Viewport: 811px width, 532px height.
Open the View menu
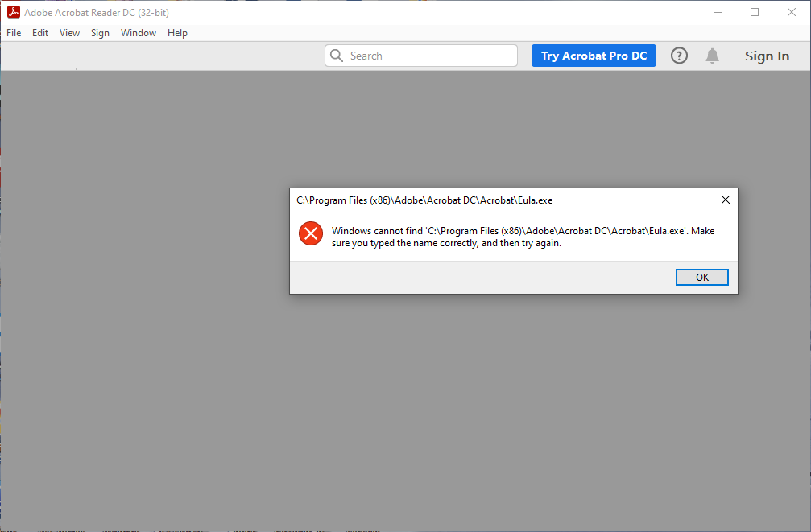pos(69,33)
